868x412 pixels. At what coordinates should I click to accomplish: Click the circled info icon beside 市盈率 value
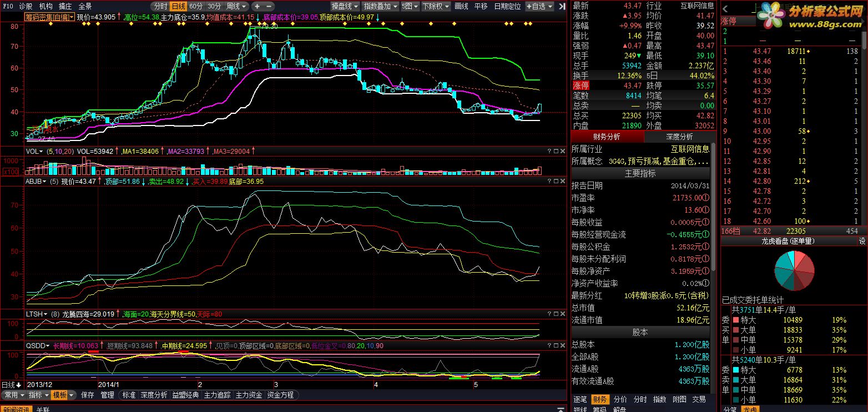[706, 198]
